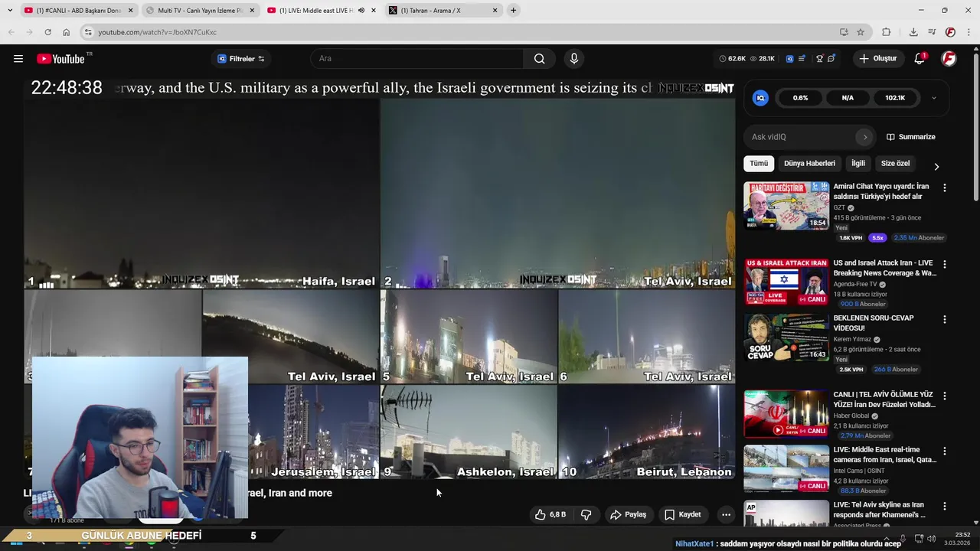
Task: Click the Oluştur create button
Action: click(877, 59)
